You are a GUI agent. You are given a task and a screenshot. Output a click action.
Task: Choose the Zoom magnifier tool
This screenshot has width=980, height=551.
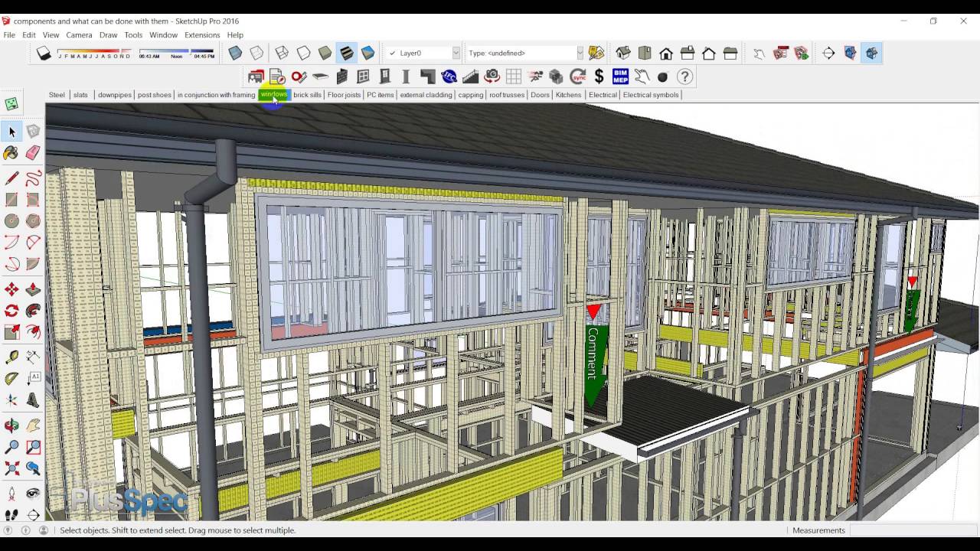click(11, 447)
